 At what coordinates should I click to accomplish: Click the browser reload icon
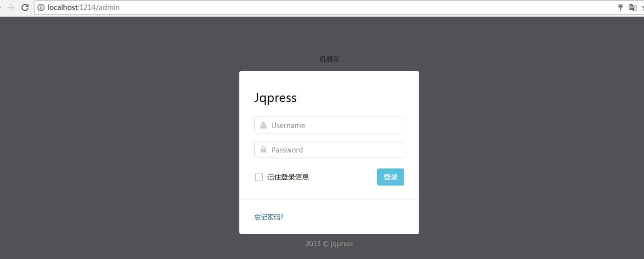[24, 7]
